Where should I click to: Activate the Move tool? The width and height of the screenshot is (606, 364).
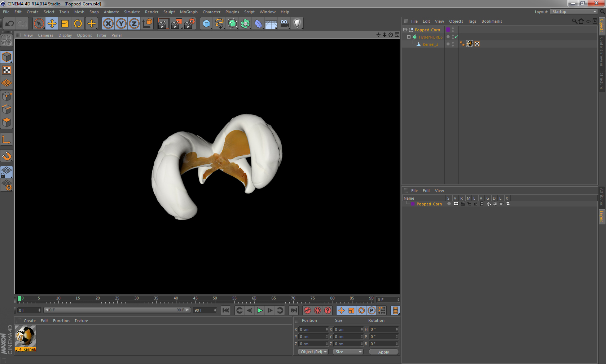(52, 24)
